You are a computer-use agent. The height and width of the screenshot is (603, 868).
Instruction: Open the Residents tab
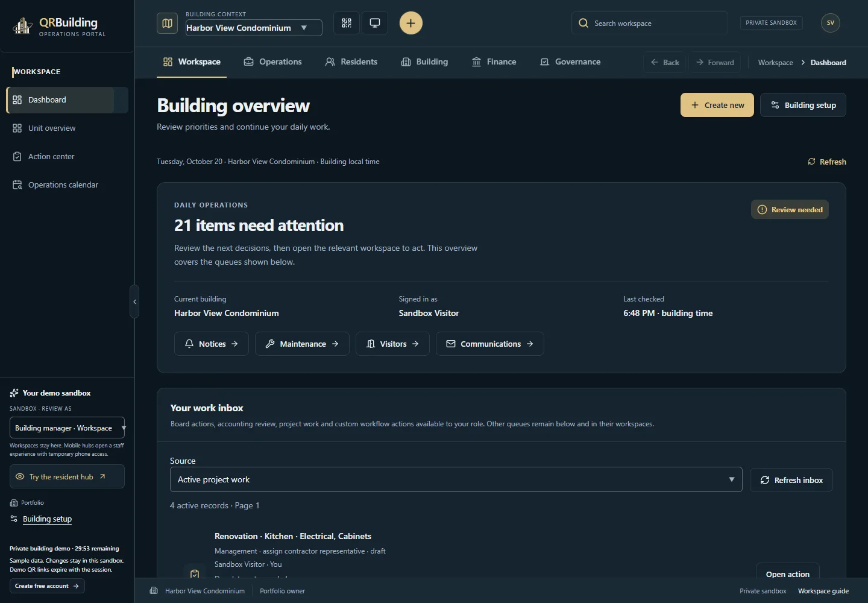[x=351, y=62]
